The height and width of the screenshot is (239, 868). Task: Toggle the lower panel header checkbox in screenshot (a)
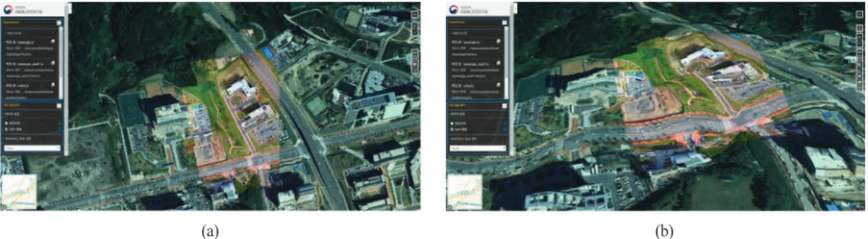60,105
